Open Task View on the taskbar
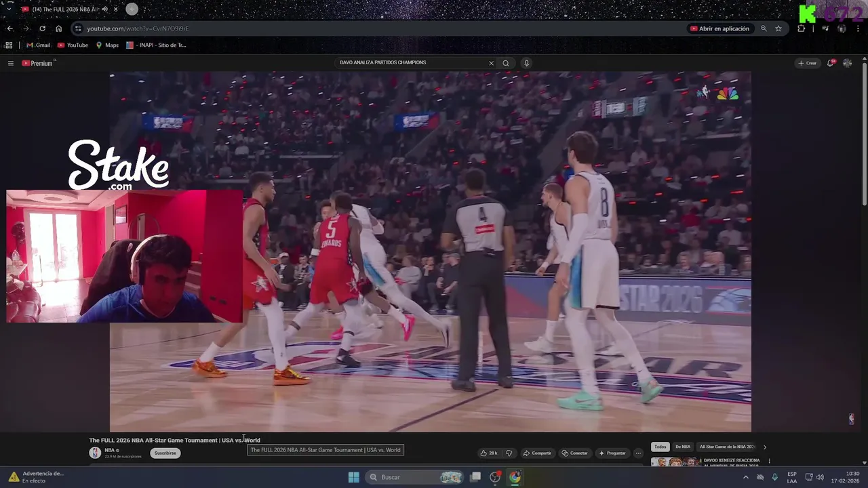 [x=476, y=477]
